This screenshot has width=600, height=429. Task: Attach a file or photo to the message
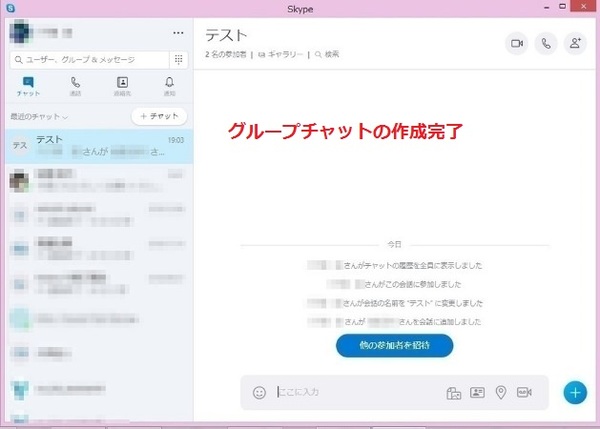(x=453, y=393)
